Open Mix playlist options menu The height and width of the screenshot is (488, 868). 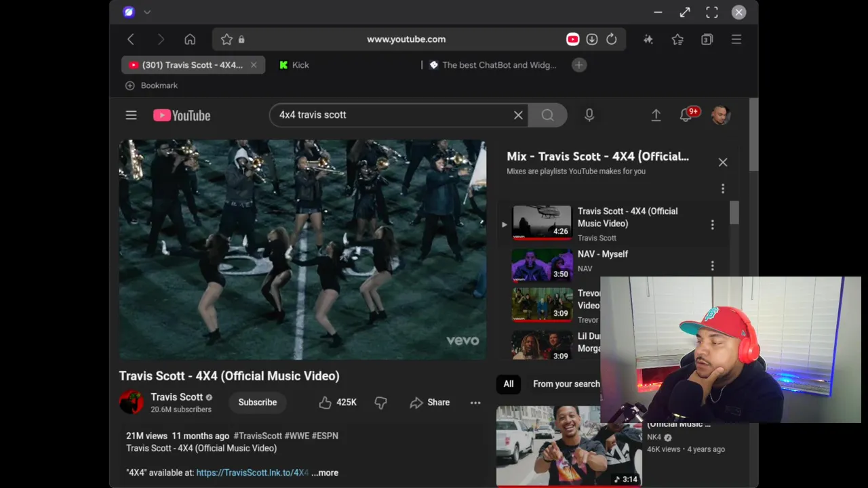723,188
